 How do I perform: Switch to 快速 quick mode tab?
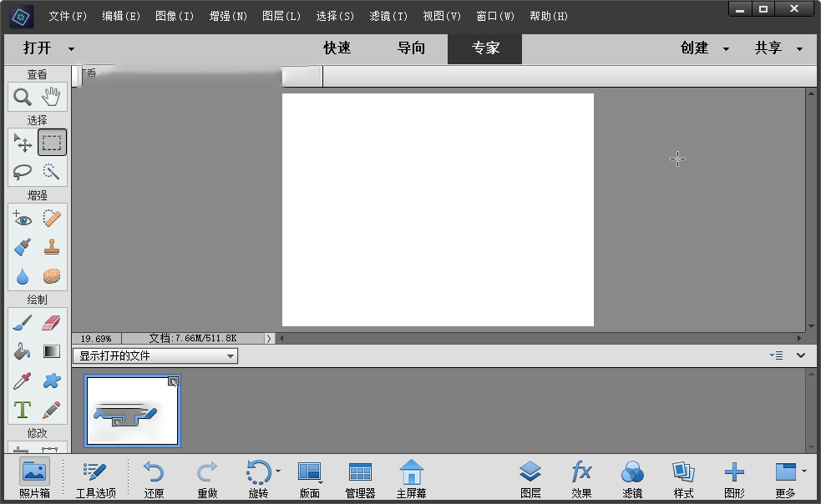337,48
